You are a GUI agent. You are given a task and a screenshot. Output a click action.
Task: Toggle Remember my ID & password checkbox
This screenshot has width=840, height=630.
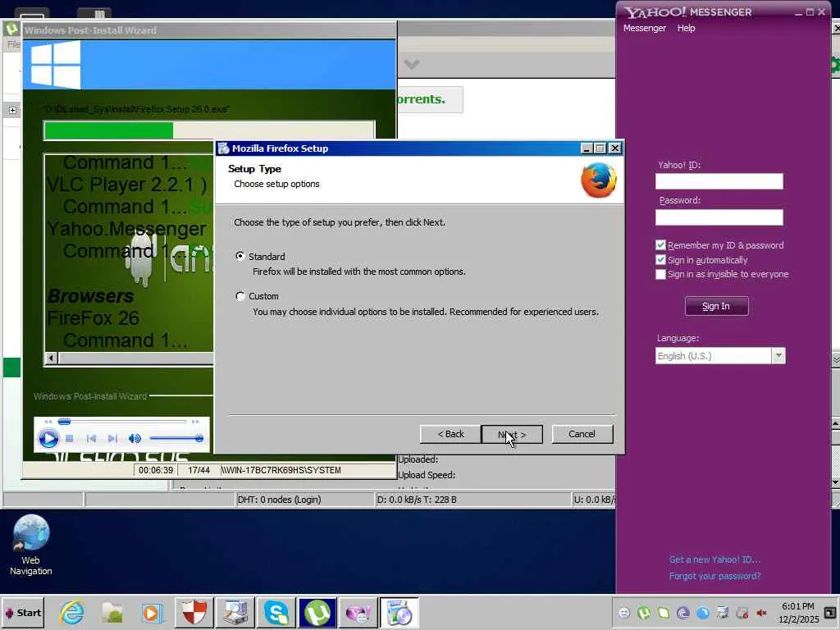(x=660, y=244)
